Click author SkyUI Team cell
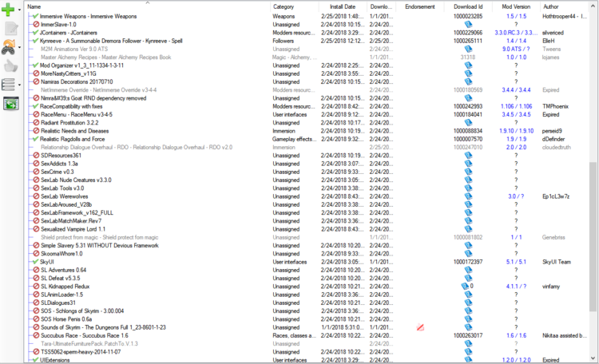This screenshot has height=364, width=599. tap(556, 262)
